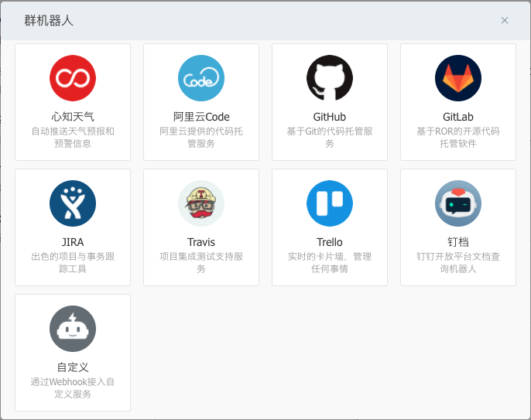531x420 pixels.
Task: Select the blue 阿里云Code cloud icon
Action: (x=201, y=78)
